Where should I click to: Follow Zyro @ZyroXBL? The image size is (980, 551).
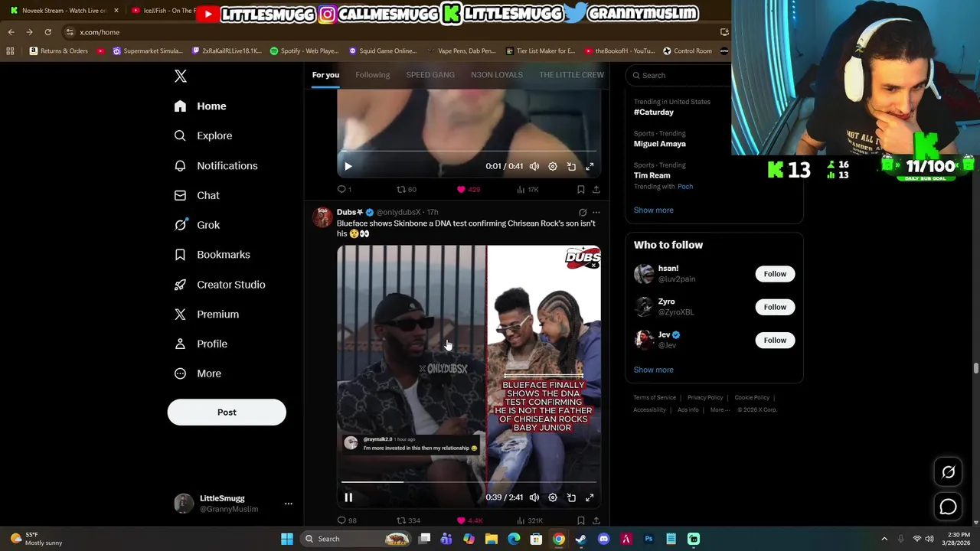click(775, 307)
